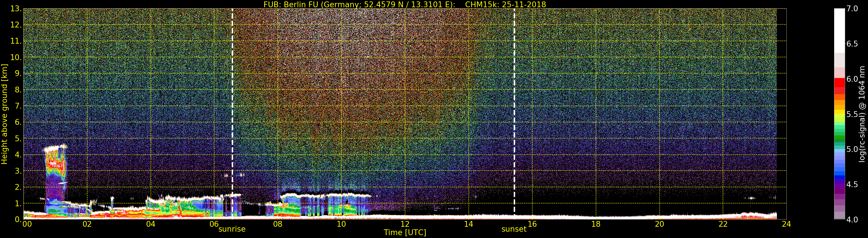Click the height axis tick "9."
This screenshot has height=238, width=868.
click(x=18, y=73)
